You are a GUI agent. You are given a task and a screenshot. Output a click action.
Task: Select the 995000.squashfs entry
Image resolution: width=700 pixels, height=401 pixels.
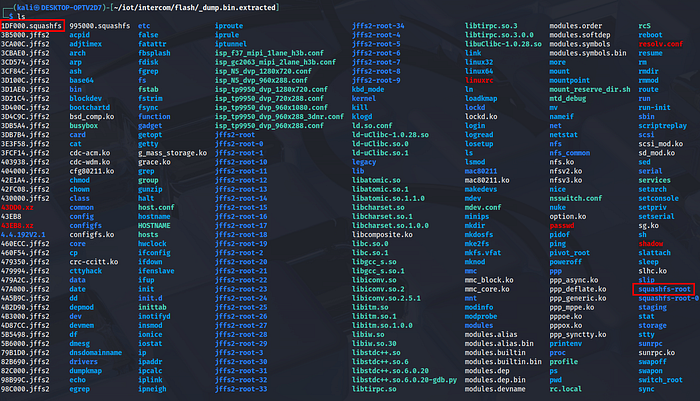click(100, 25)
